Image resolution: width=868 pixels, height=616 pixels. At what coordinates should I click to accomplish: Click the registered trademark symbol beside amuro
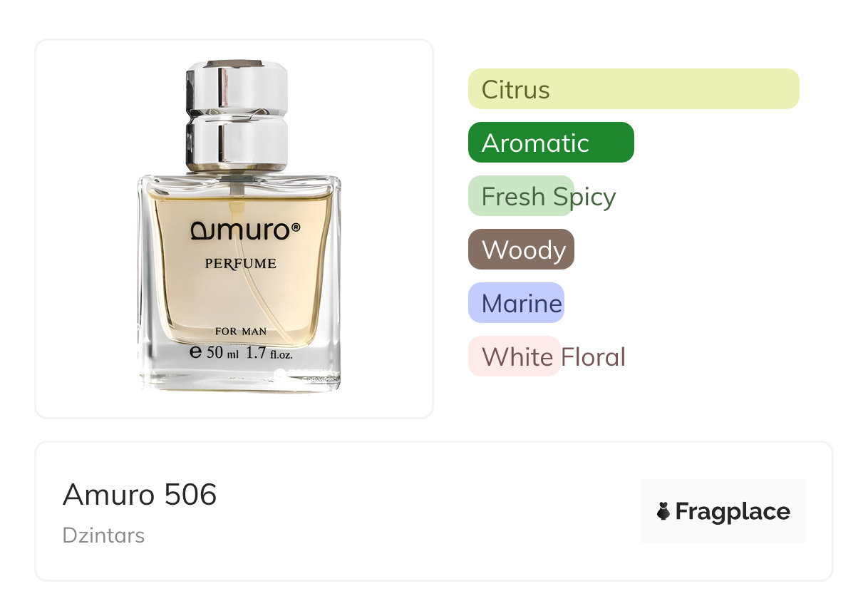coord(296,227)
